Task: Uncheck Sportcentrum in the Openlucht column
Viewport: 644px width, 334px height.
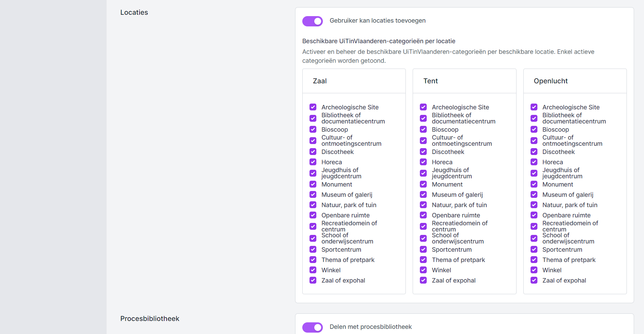Action: coord(534,249)
